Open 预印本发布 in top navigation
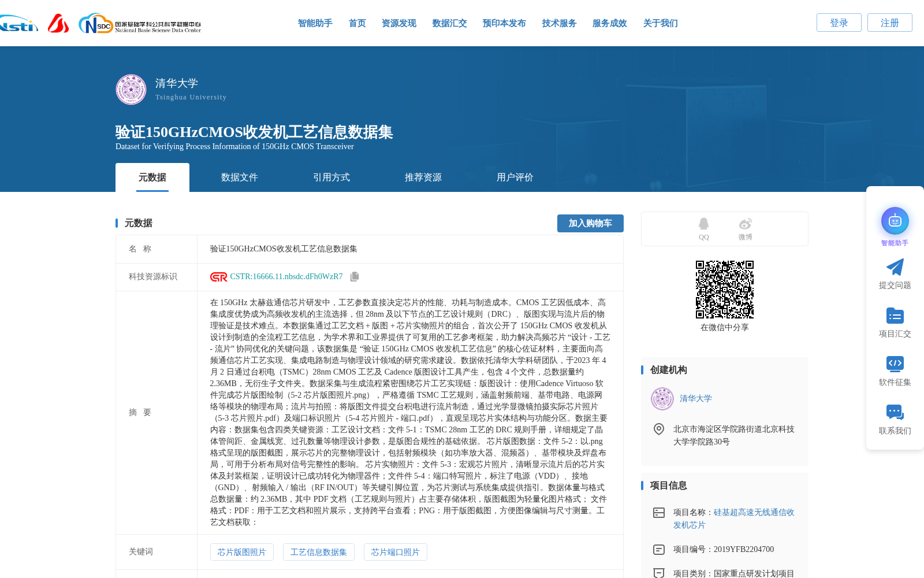The image size is (924, 578). pos(504,23)
